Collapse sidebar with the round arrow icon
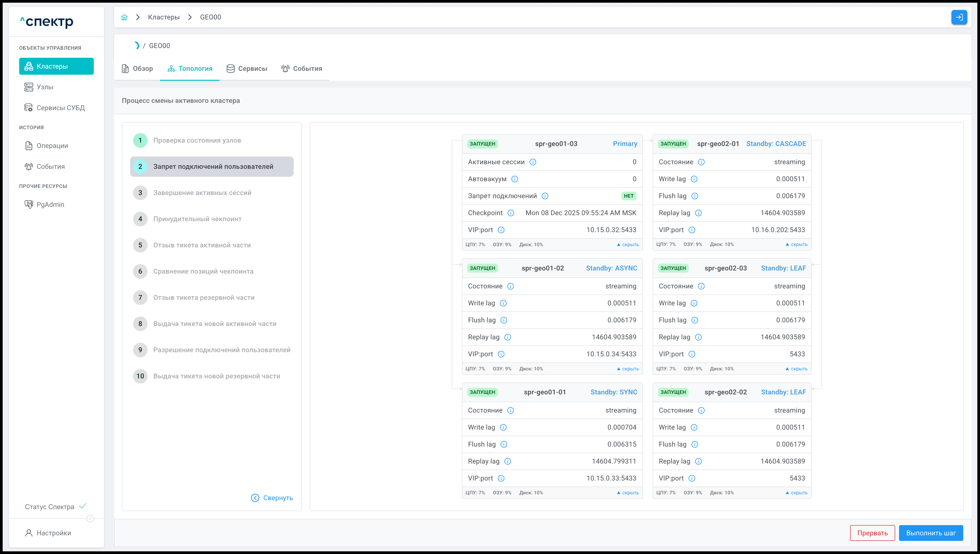This screenshot has width=980, height=554. point(90,519)
